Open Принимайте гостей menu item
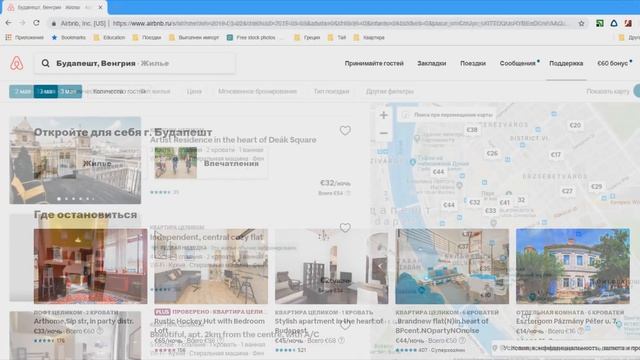Screen dimensions: 640x360 click(x=374, y=63)
